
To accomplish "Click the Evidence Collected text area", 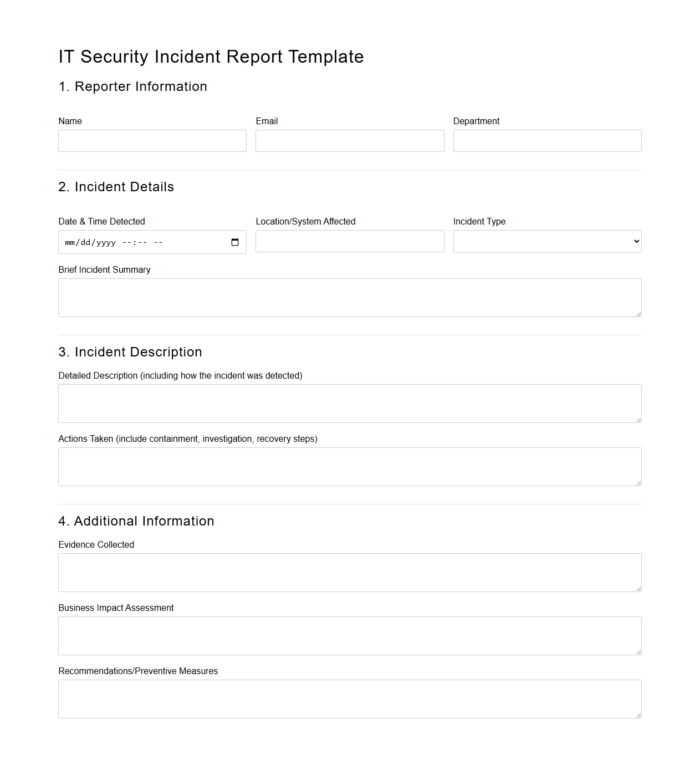I will click(349, 572).
